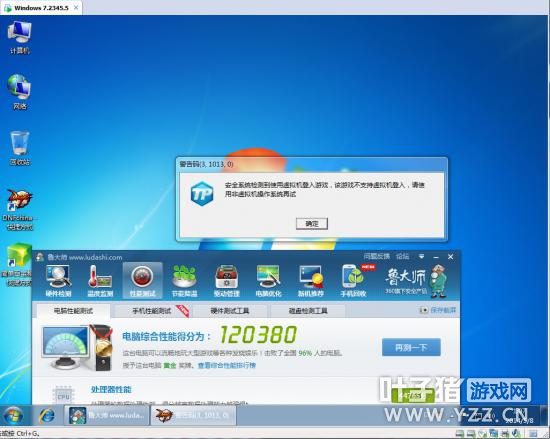Image resolution: width=550 pixels, height=439 pixels.
Task: Launch Internet Explorer from taskbar
Action: tap(47, 416)
